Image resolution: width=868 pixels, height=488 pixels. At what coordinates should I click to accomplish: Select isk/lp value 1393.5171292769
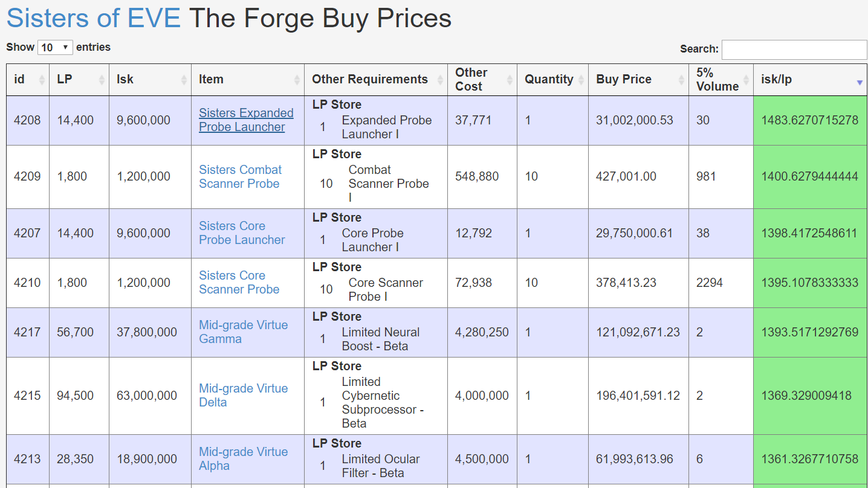point(810,332)
